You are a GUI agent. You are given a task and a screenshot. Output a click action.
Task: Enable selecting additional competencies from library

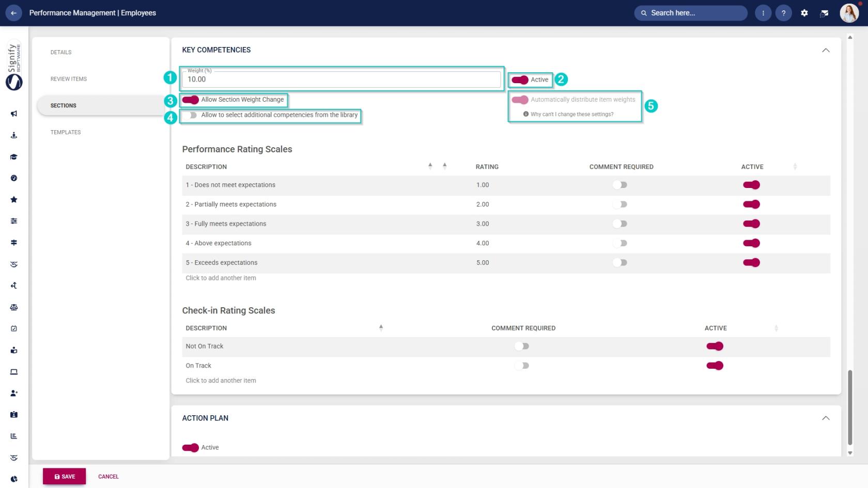coord(190,115)
